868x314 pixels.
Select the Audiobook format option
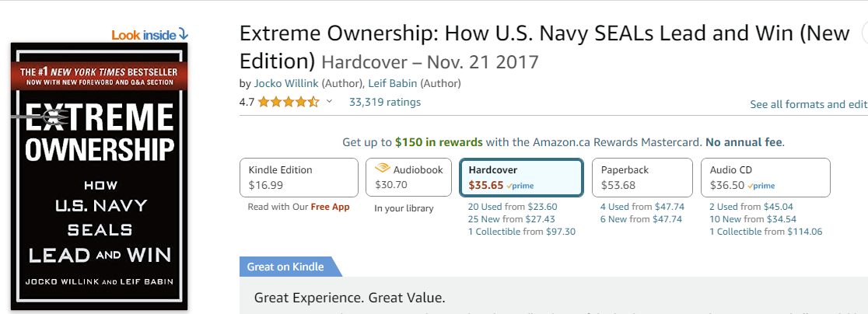(408, 177)
